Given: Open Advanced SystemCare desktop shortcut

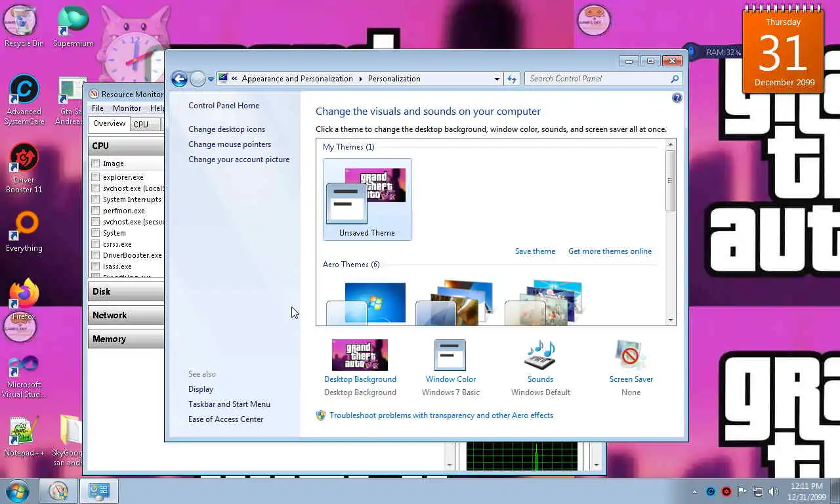Looking at the screenshot, I should 24,100.
